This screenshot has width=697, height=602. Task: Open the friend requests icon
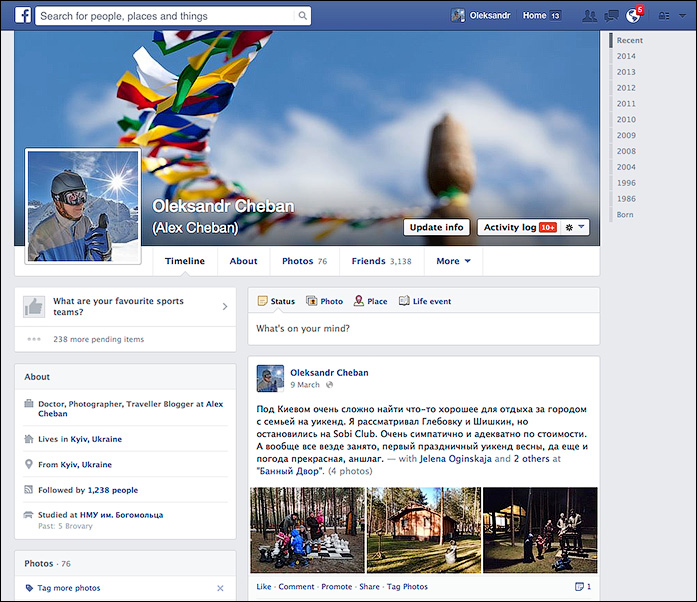coord(589,16)
